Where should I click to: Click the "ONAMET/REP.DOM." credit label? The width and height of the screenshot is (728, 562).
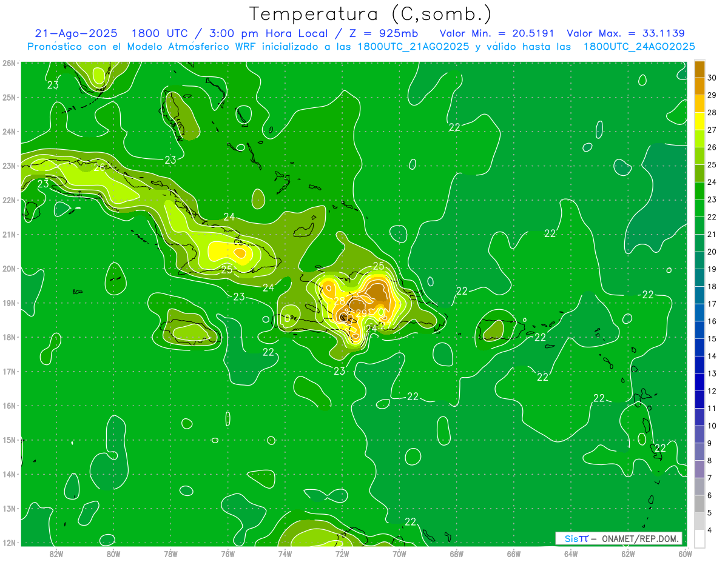(639, 538)
